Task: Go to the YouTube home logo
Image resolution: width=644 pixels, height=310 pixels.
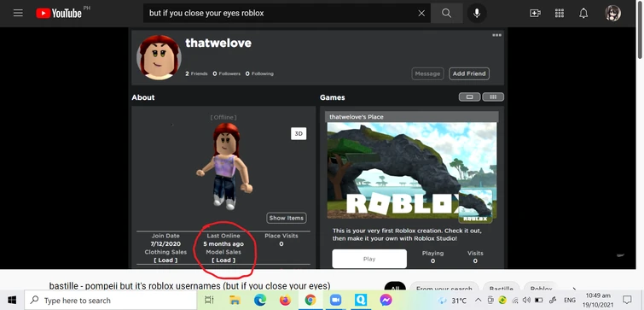Action: coord(59,13)
